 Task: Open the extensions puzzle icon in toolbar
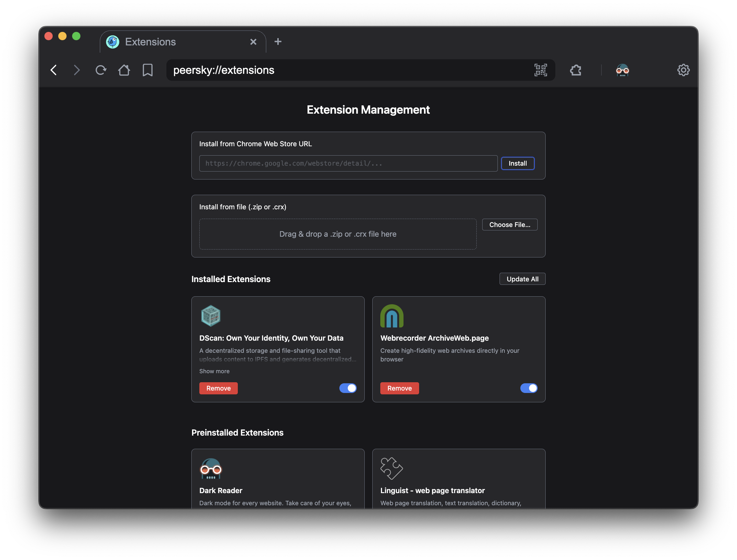[575, 70]
